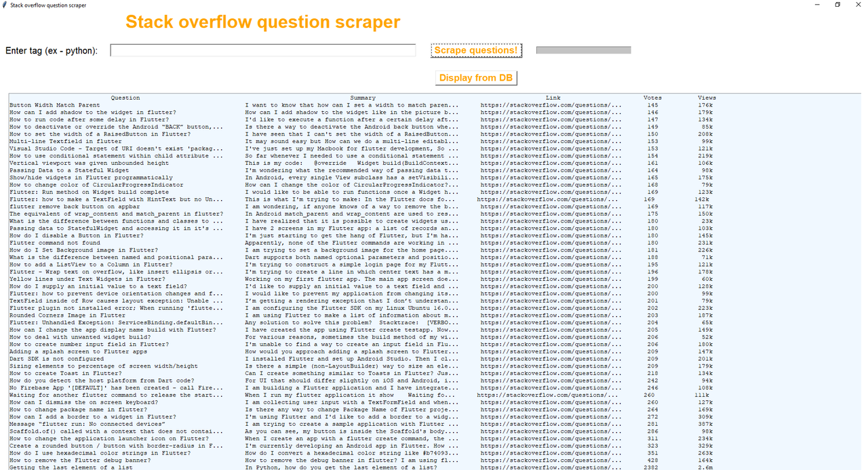Click the app icon in title bar
The width and height of the screenshot is (868, 470).
tap(5, 5)
